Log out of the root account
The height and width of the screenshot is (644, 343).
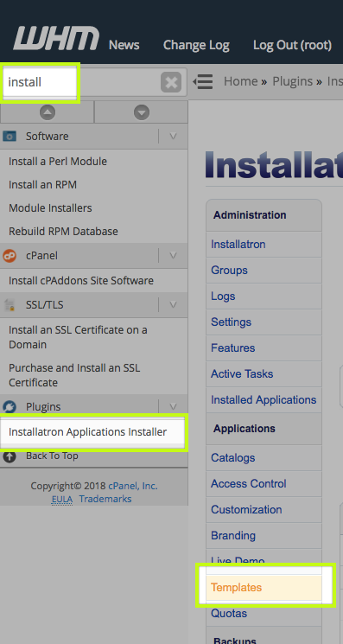tap(292, 45)
